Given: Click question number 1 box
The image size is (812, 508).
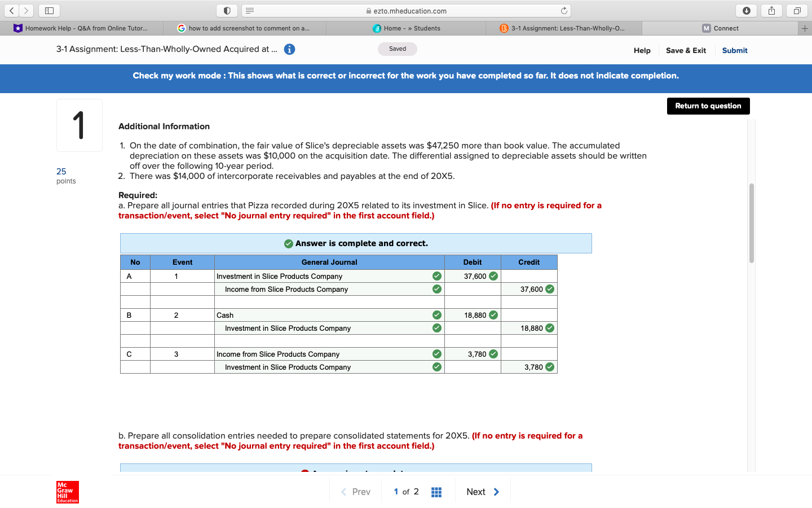Looking at the screenshot, I should (x=80, y=125).
